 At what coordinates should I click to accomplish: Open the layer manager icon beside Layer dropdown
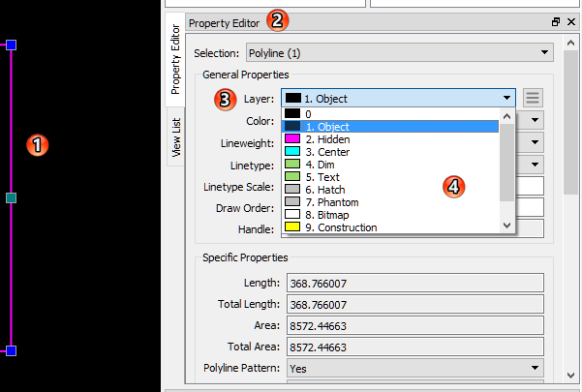point(533,98)
